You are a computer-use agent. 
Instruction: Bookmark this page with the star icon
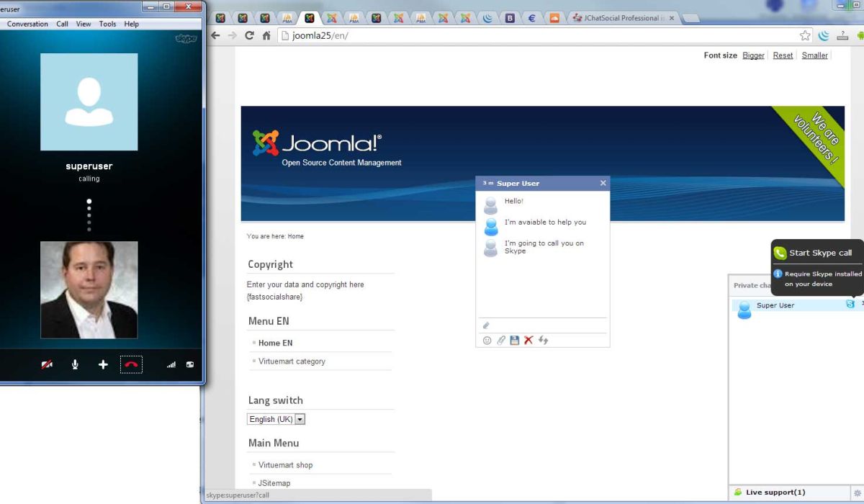tap(805, 35)
